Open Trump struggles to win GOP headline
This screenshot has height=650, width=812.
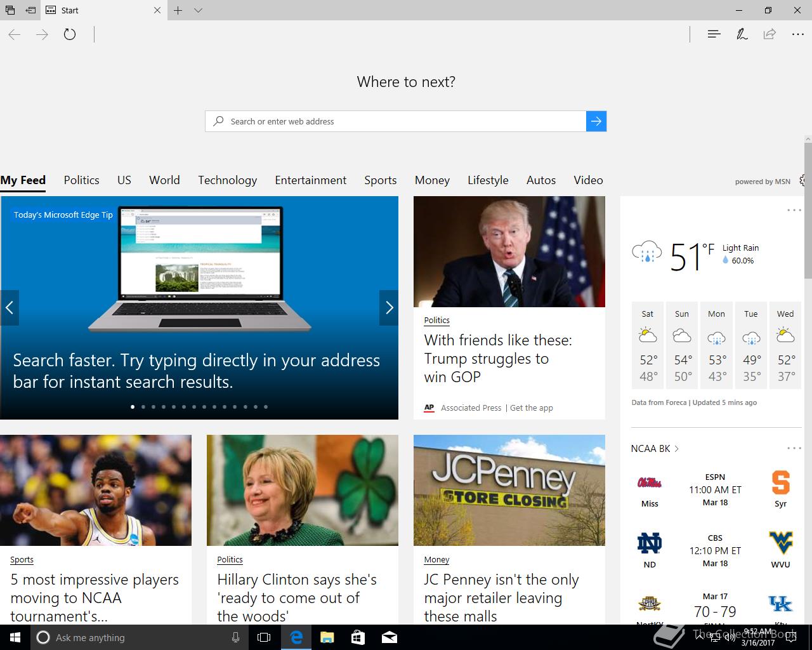pos(498,358)
